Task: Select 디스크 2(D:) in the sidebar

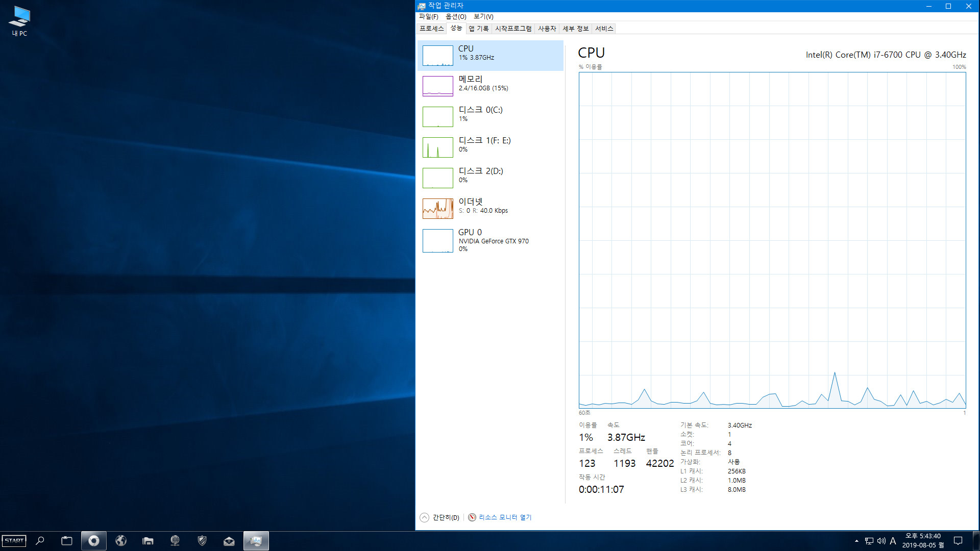Action: [490, 178]
